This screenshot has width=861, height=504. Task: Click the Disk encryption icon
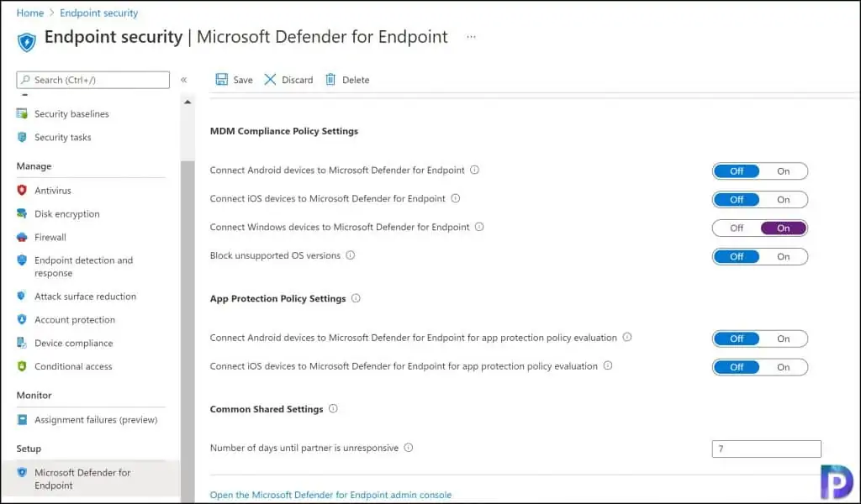click(22, 213)
